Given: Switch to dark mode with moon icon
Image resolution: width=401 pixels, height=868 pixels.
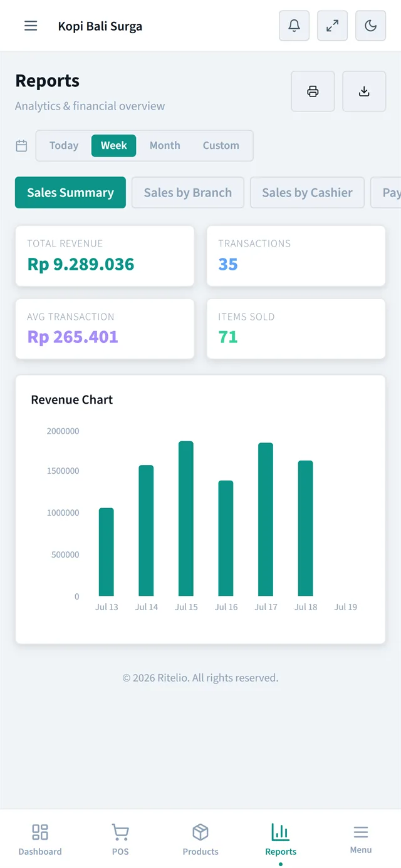Looking at the screenshot, I should click(370, 26).
